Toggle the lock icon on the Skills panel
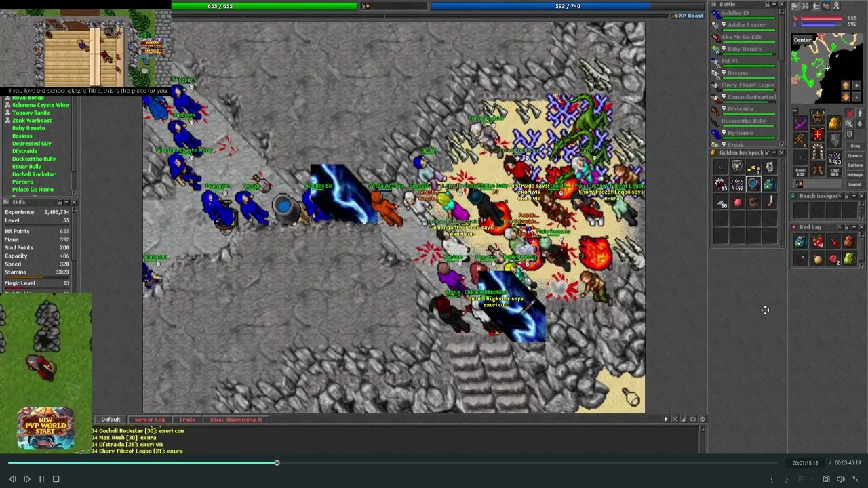Viewport: 868px width, 488px height. tap(60, 202)
